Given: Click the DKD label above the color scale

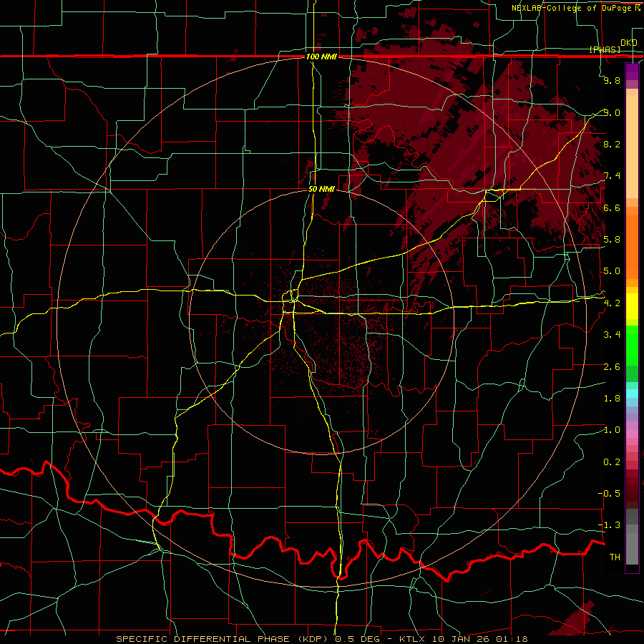Looking at the screenshot, I should click(629, 42).
